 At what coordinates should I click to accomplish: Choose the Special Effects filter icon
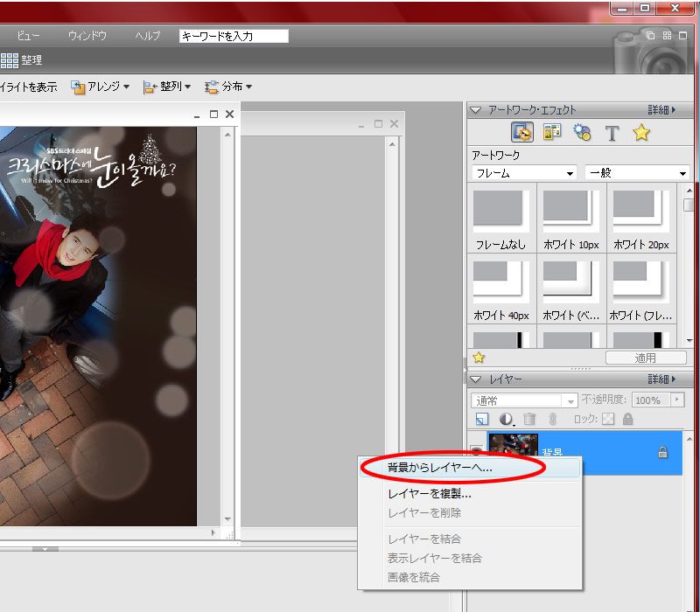tap(582, 133)
